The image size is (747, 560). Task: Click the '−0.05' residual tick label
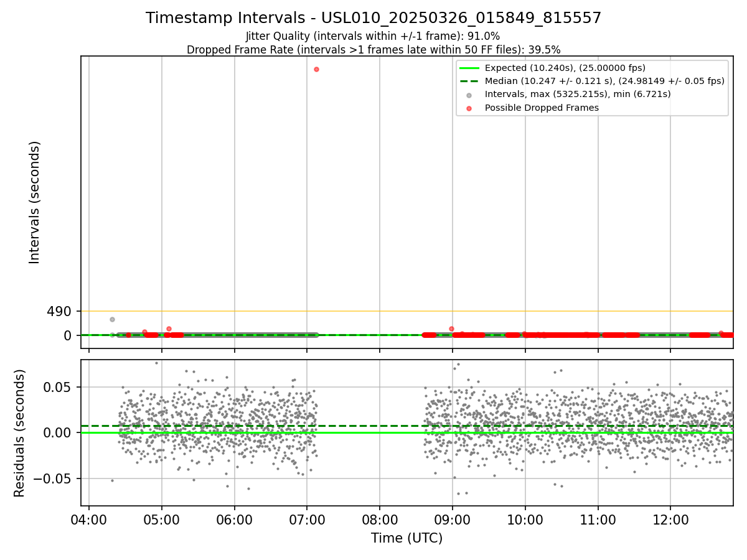point(52,479)
